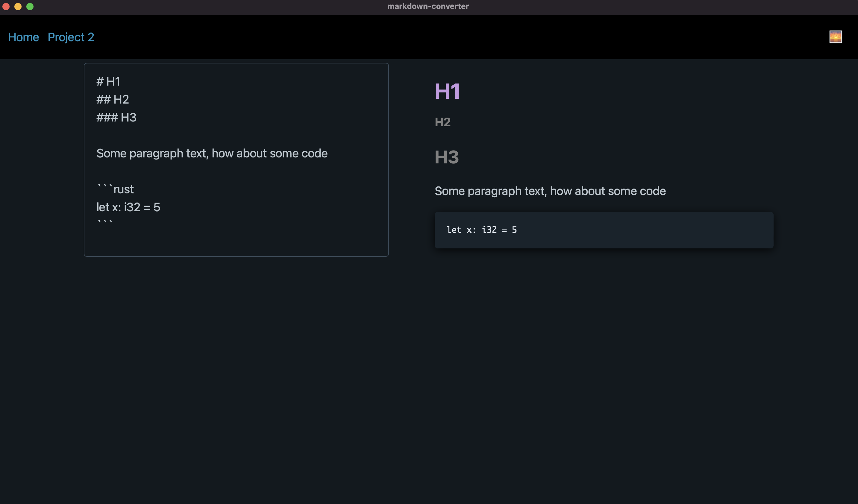This screenshot has width=858, height=504.
Task: Open the Project 2 navigation link
Action: pos(71,37)
